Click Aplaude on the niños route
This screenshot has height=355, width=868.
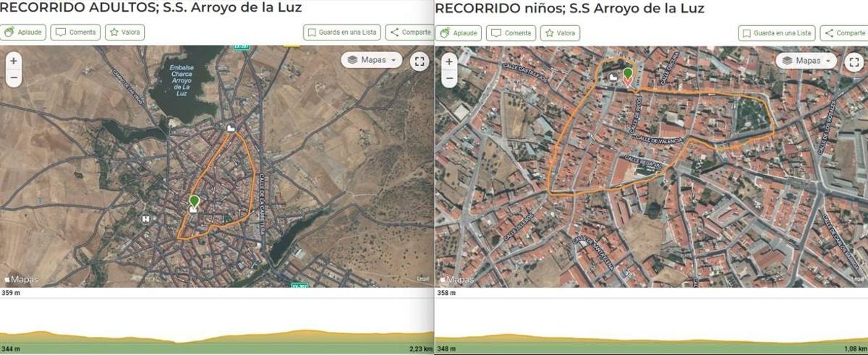tap(459, 33)
